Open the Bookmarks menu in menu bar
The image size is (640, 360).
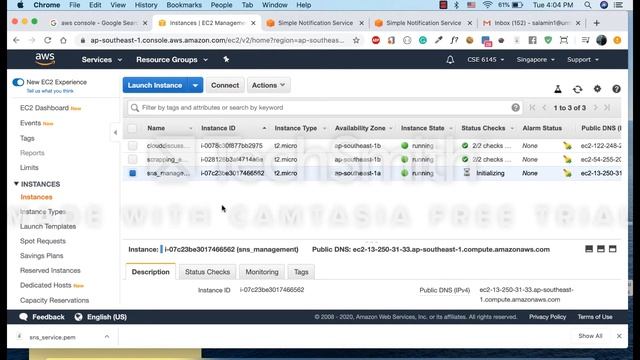184,5
